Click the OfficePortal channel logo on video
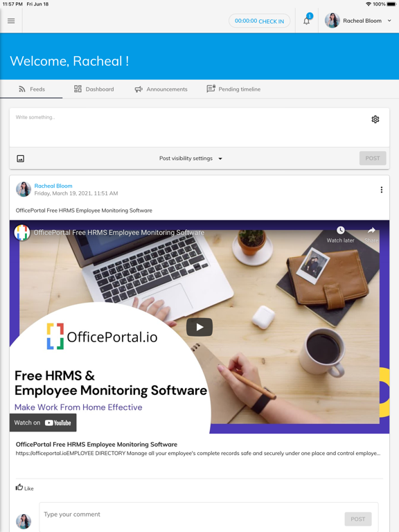 click(x=22, y=233)
